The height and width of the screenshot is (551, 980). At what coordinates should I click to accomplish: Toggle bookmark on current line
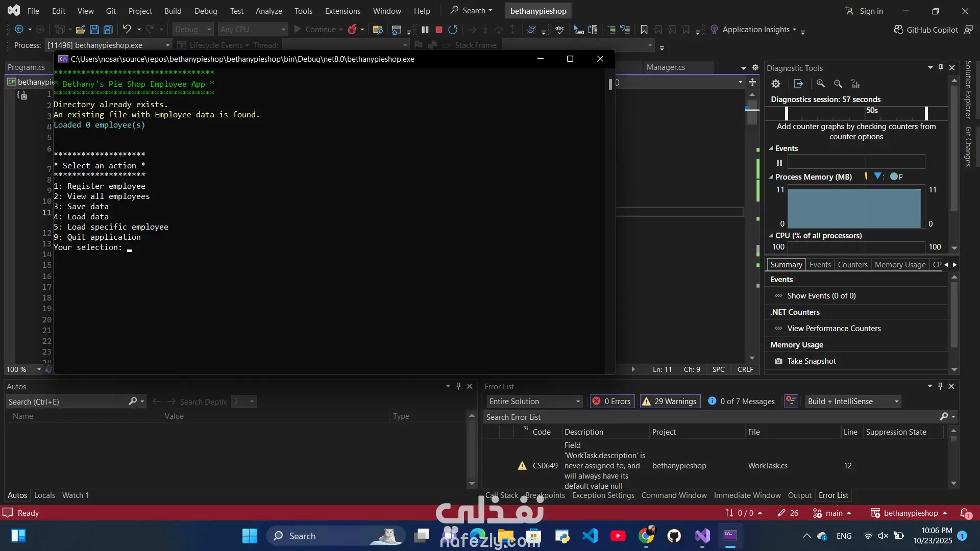644,30
